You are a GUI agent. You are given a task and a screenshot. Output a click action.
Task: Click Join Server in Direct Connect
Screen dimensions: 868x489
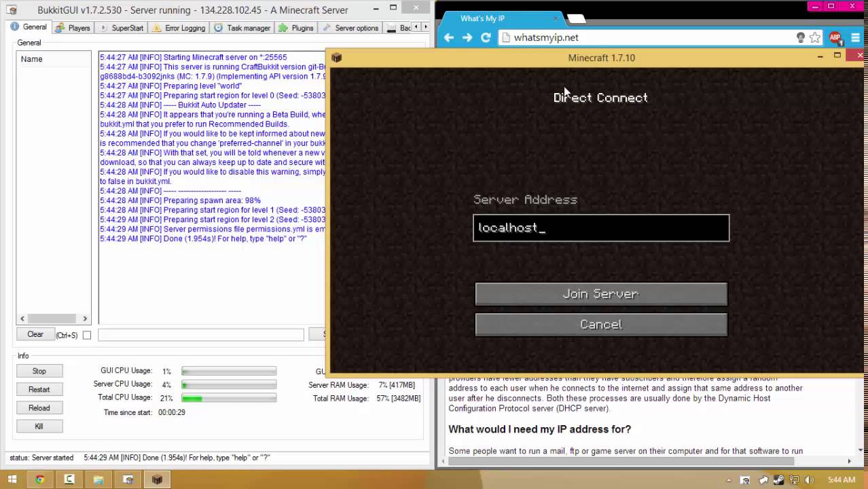601,293
